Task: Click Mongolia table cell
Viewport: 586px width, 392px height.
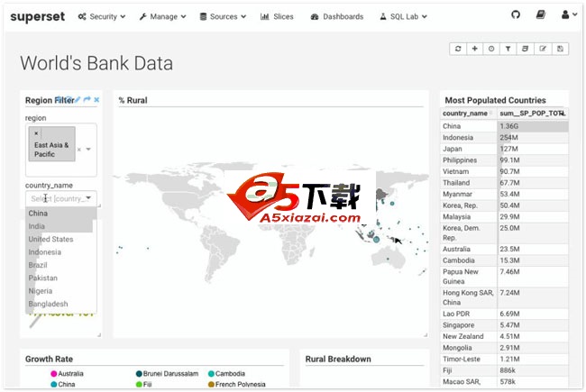Action: tap(469, 348)
